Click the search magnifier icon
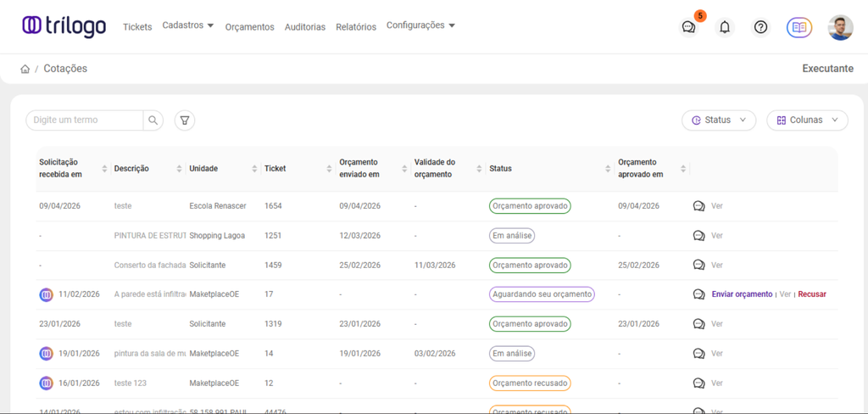The image size is (868, 414). tap(153, 120)
